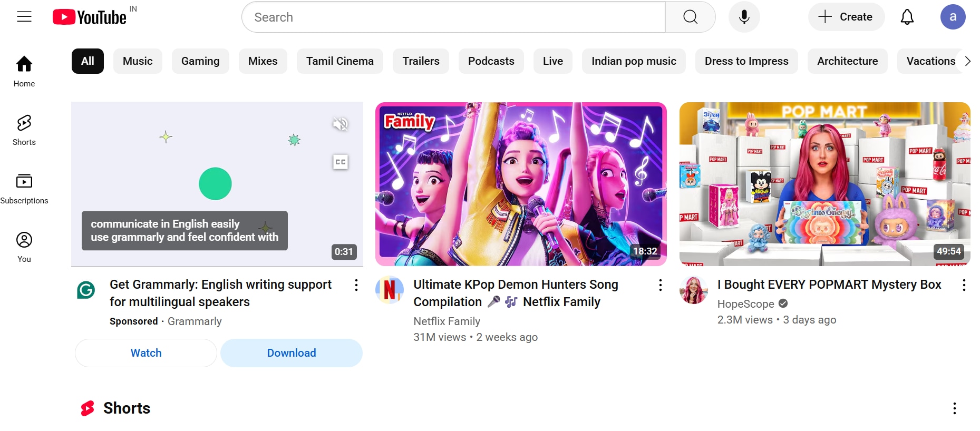The height and width of the screenshot is (431, 980).
Task: Select the Dress to Impress chip
Action: tap(746, 61)
